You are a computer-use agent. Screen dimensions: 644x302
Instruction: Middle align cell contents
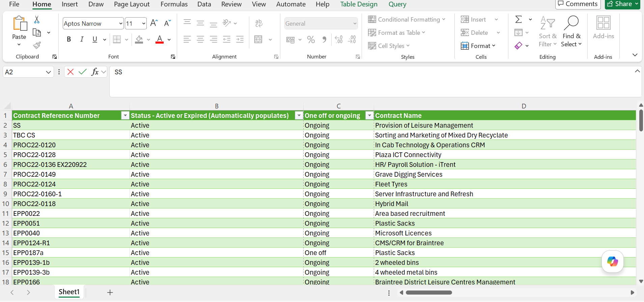(200, 23)
